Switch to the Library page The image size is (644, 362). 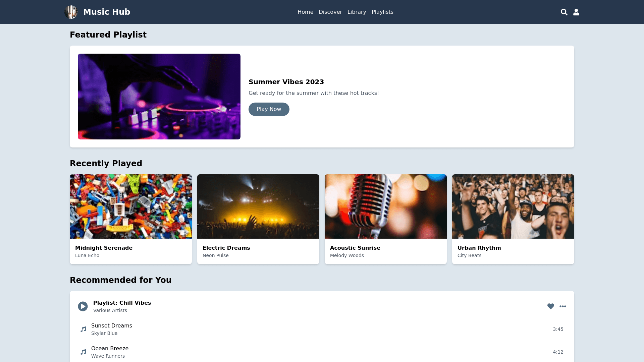click(357, 12)
